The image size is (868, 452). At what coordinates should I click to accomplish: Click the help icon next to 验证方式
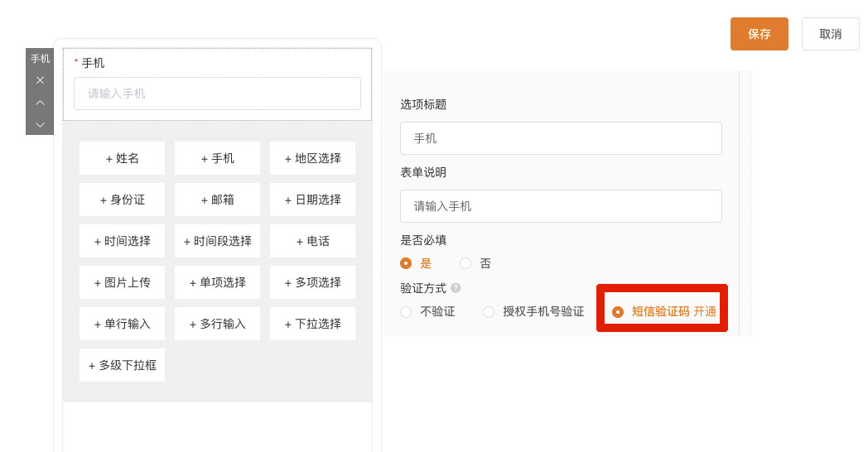coord(456,288)
